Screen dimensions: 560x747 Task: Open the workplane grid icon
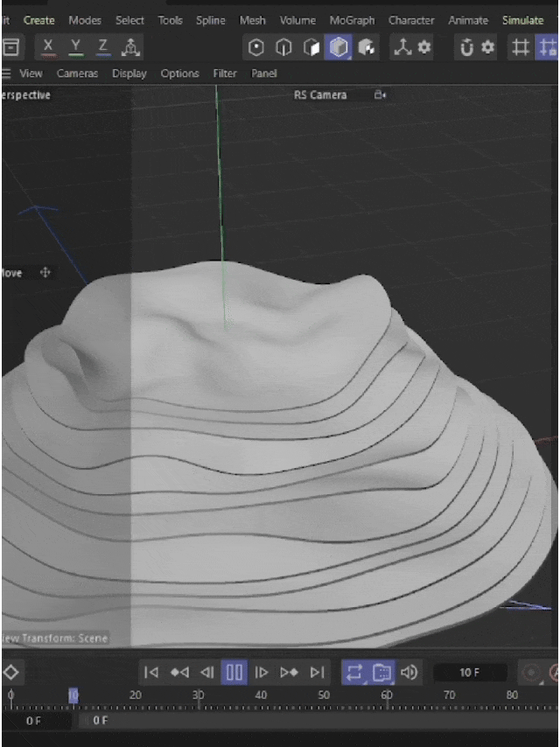[x=521, y=47]
